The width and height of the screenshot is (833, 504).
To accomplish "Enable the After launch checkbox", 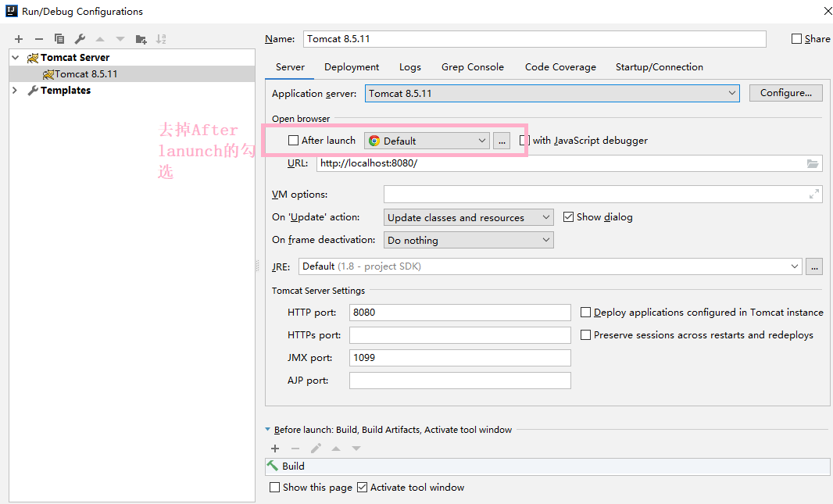I will point(293,140).
